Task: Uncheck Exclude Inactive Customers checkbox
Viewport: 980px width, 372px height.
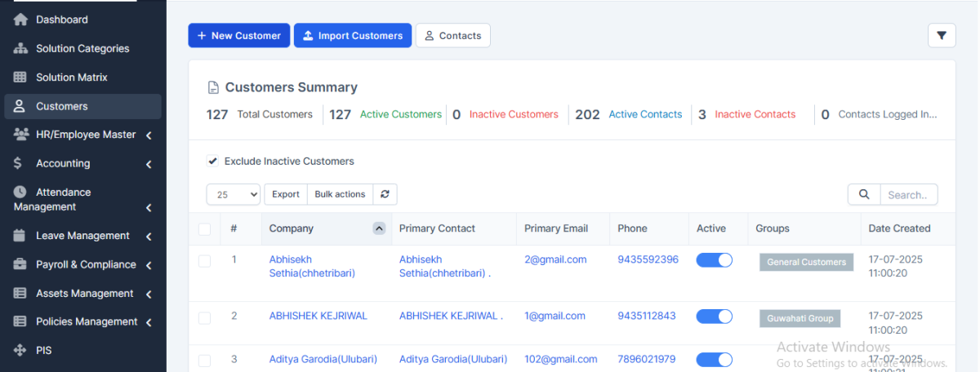Action: click(x=213, y=162)
